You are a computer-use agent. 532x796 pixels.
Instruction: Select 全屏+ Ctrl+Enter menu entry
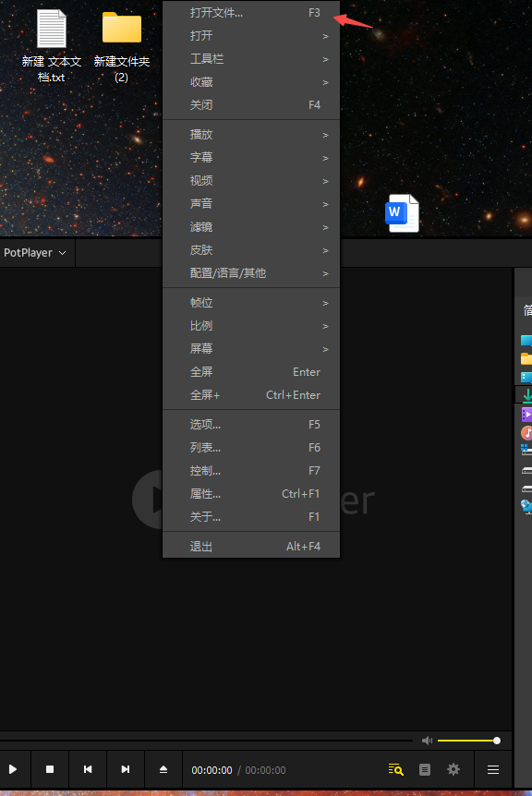point(251,395)
